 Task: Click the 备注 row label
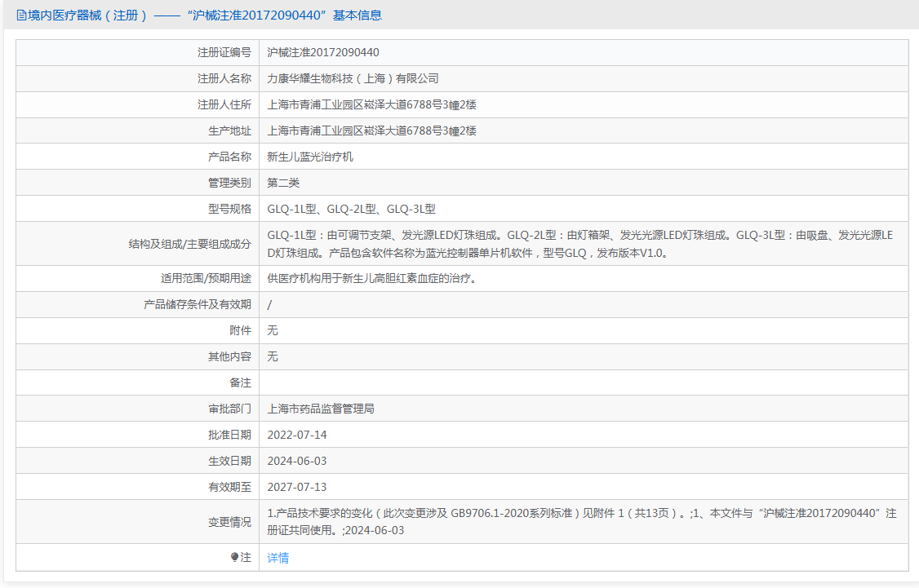click(240, 382)
